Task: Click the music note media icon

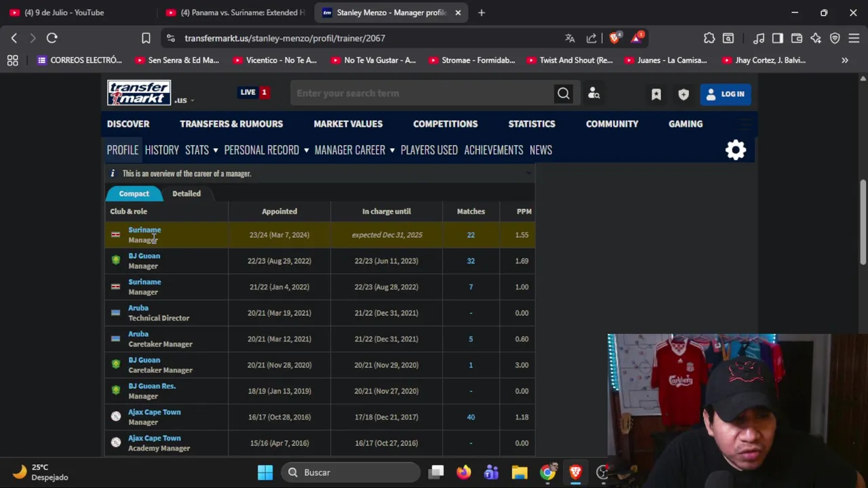Action: pos(759,38)
